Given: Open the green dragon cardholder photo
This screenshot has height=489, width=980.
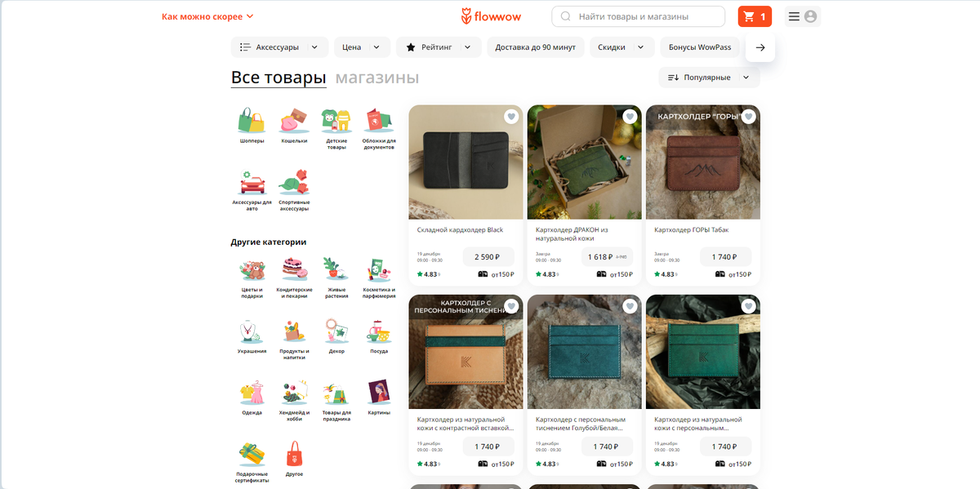Looking at the screenshot, I should click(585, 162).
